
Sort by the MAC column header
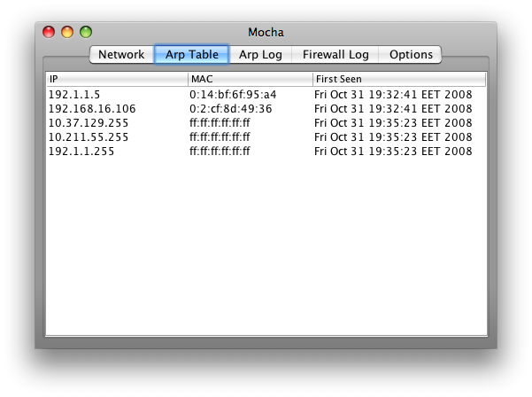[x=250, y=79]
